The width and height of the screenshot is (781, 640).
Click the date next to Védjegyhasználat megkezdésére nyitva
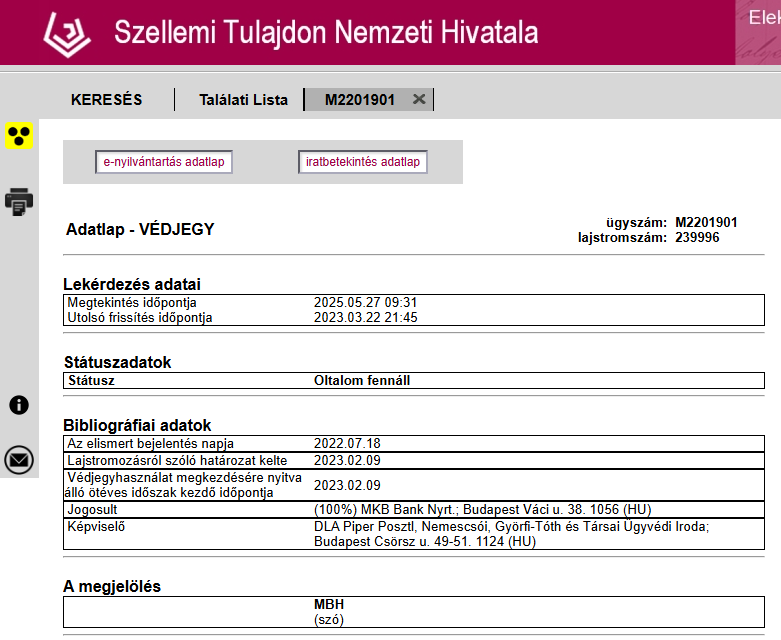tap(347, 485)
